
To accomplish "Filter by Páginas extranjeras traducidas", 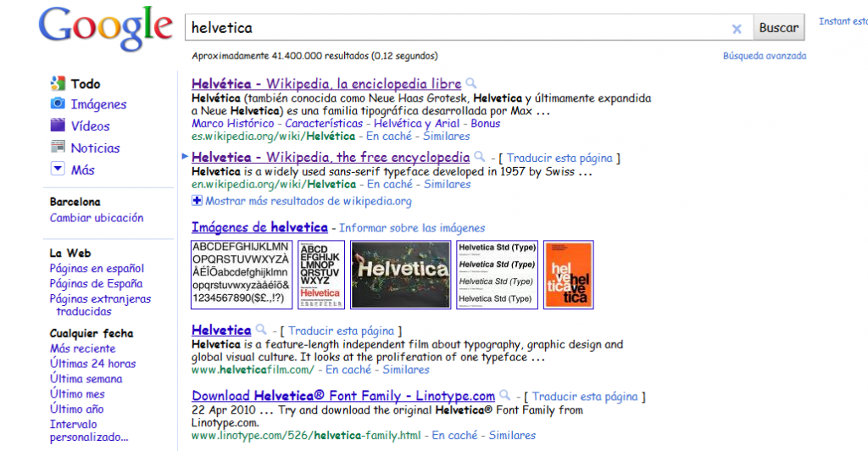I will click(x=100, y=305).
